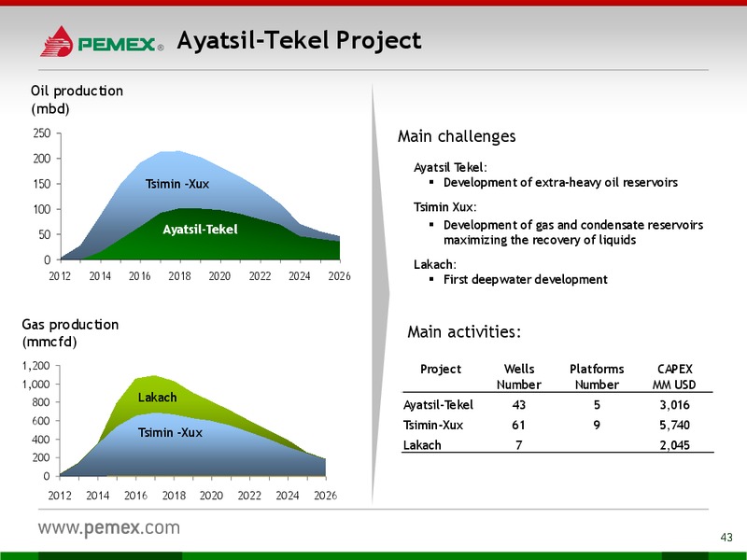Select the Lakach: challenge subheading
747x560 pixels.
(434, 264)
